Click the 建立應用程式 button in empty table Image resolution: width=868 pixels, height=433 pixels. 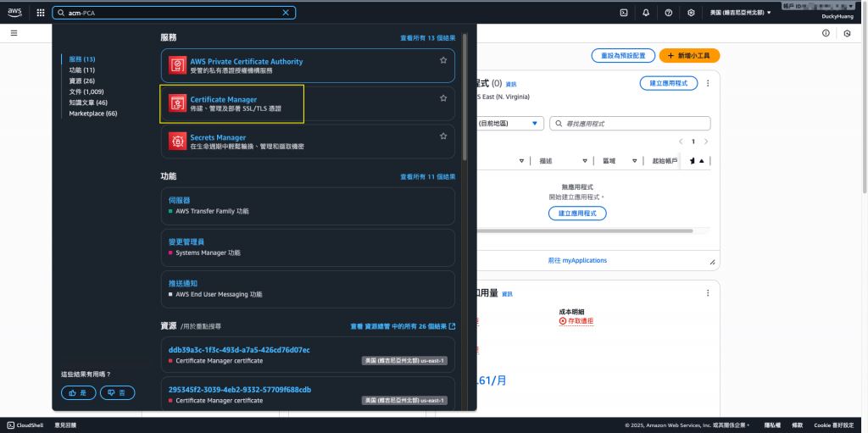[x=577, y=214]
